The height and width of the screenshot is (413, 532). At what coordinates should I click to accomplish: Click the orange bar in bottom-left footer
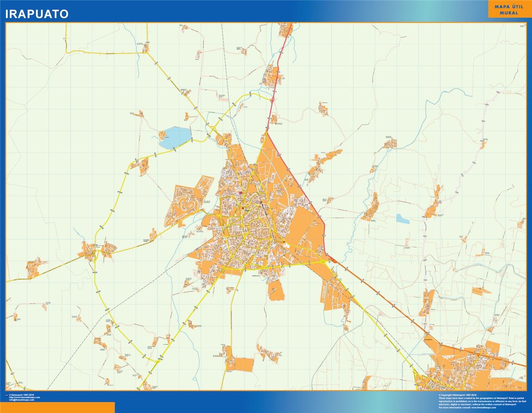(x=57, y=407)
